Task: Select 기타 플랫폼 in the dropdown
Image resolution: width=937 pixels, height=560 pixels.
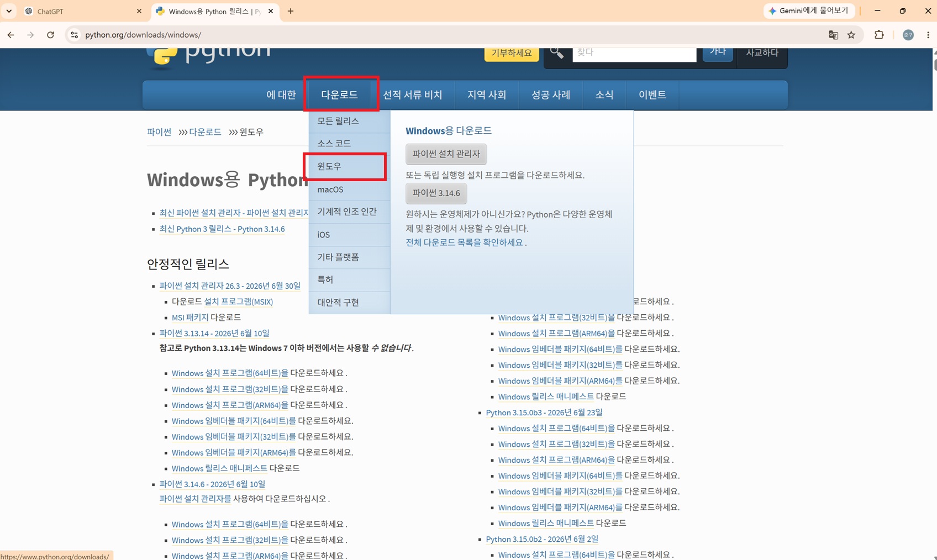Action: click(349, 257)
